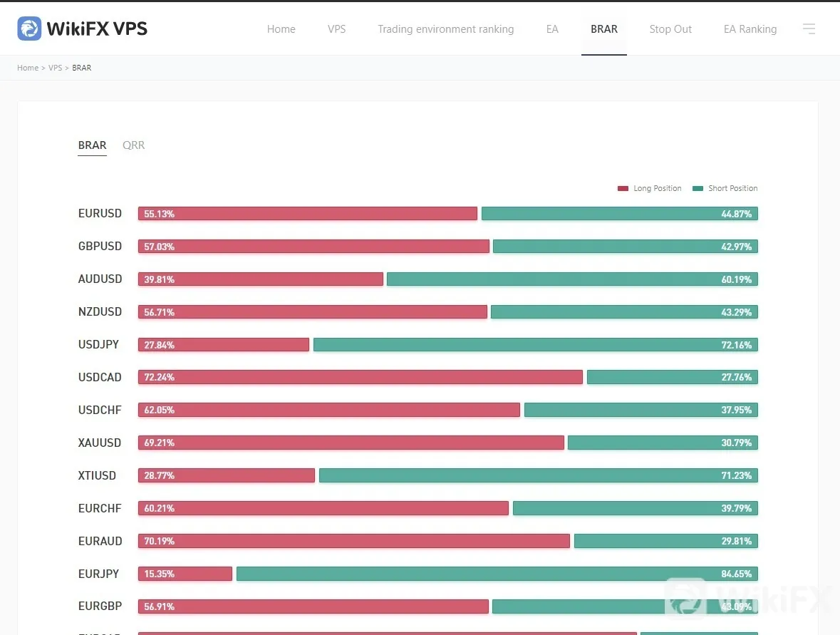The height and width of the screenshot is (635, 840).
Task: Open Trading environment ranking page
Action: [x=446, y=29]
